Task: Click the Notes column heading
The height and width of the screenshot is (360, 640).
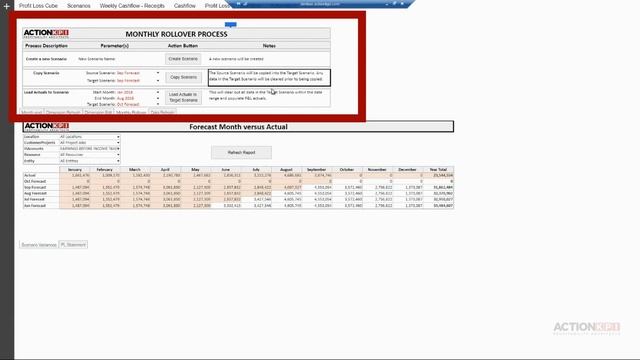Action: pos(269,46)
